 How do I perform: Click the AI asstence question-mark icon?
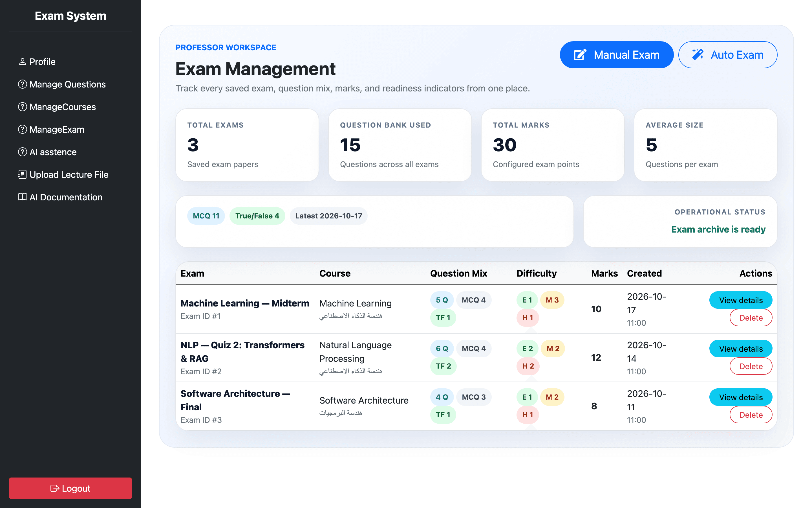pyautogui.click(x=23, y=152)
